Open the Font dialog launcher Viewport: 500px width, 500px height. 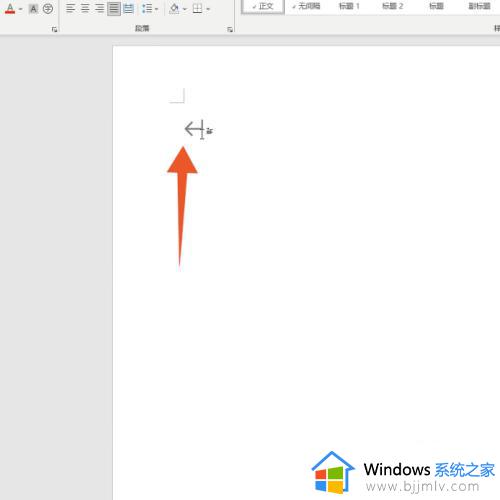tap(54, 30)
